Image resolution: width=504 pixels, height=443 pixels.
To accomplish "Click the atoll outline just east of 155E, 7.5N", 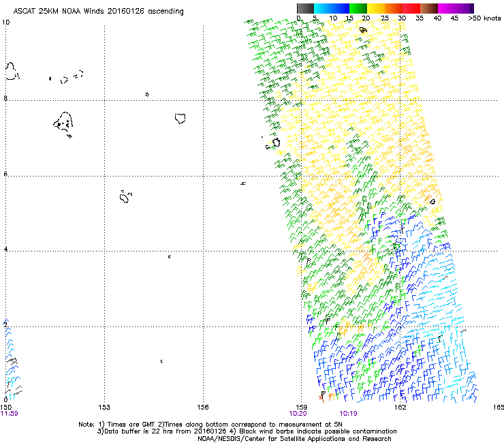I will click(x=180, y=119).
